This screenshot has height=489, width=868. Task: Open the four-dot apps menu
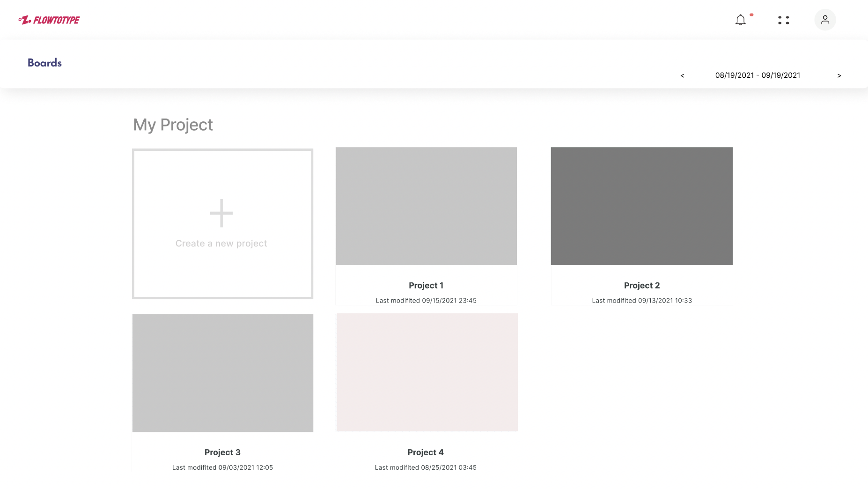click(x=784, y=20)
